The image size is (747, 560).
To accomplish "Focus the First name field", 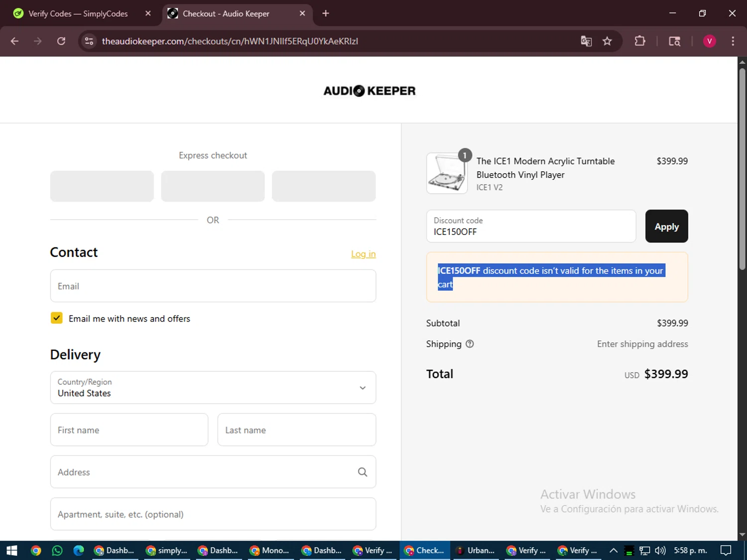I will coord(129,430).
